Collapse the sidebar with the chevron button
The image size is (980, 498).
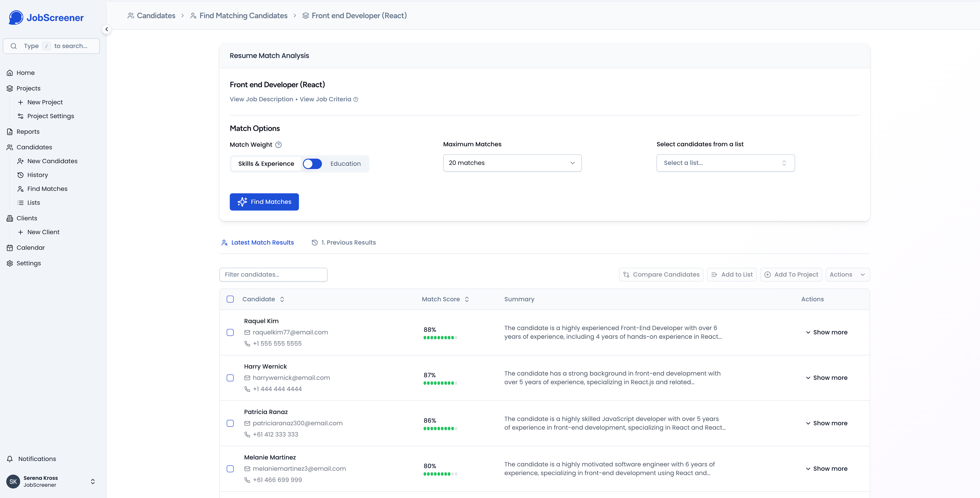click(x=106, y=29)
